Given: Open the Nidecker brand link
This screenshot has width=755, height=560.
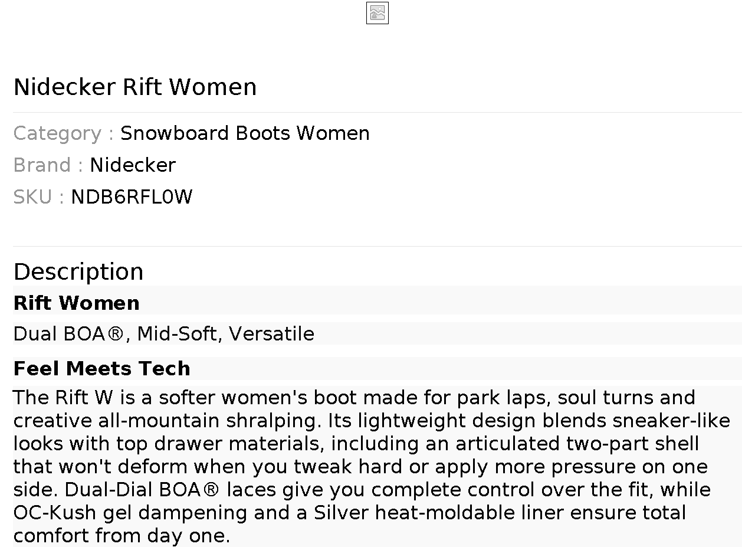Looking at the screenshot, I should click(133, 165).
